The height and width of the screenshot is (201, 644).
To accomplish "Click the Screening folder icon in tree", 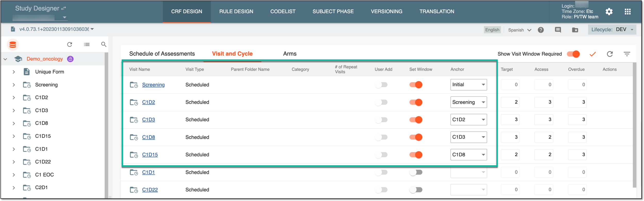I will (x=27, y=85).
